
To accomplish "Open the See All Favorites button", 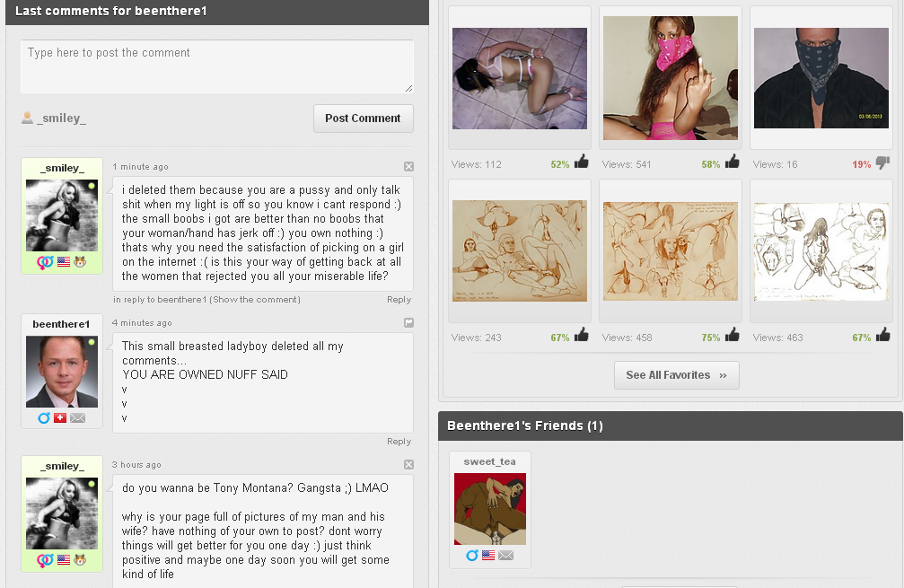I will 676,375.
